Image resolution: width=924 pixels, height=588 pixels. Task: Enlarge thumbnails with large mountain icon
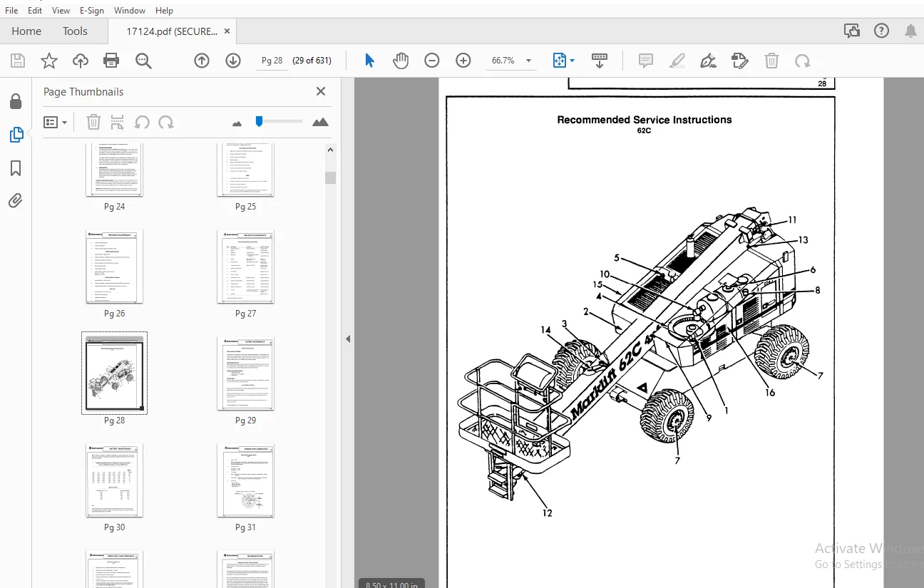point(320,122)
